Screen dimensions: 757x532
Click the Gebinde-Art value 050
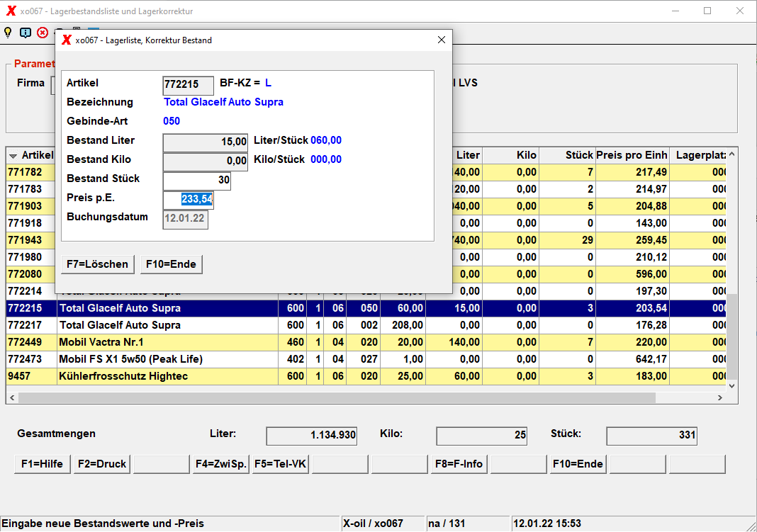tap(172, 121)
